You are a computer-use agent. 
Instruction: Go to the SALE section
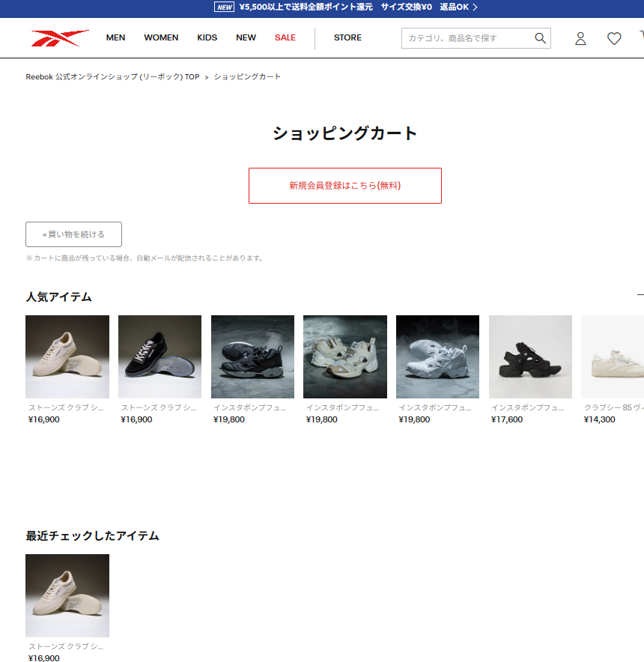(x=285, y=37)
